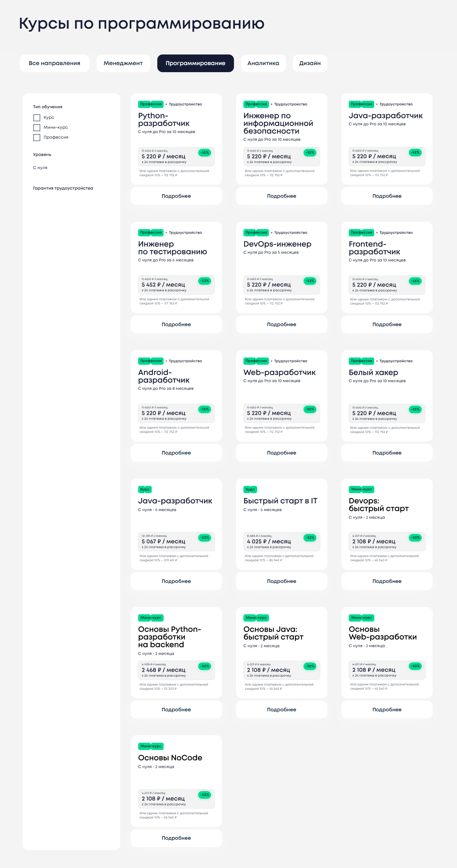Switch to the Все направления tab
Image resolution: width=457 pixels, height=868 pixels.
click(x=54, y=63)
